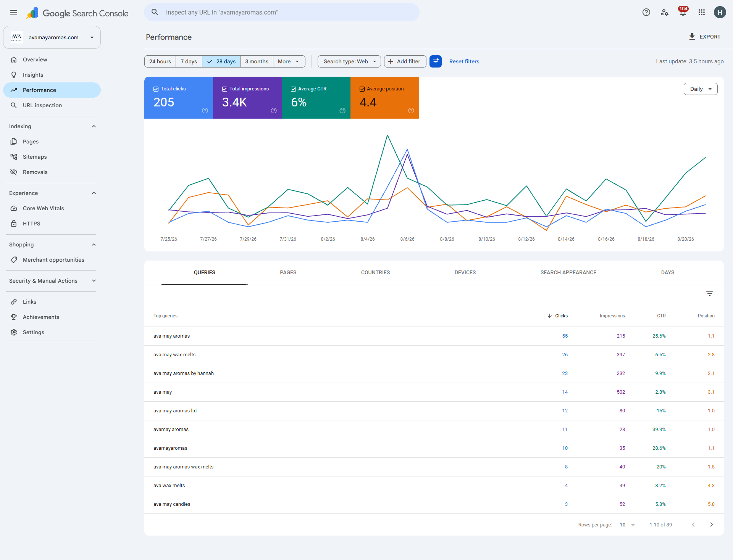This screenshot has height=560, width=733.
Task: Uncheck the Average position checkbox
Action: click(362, 89)
